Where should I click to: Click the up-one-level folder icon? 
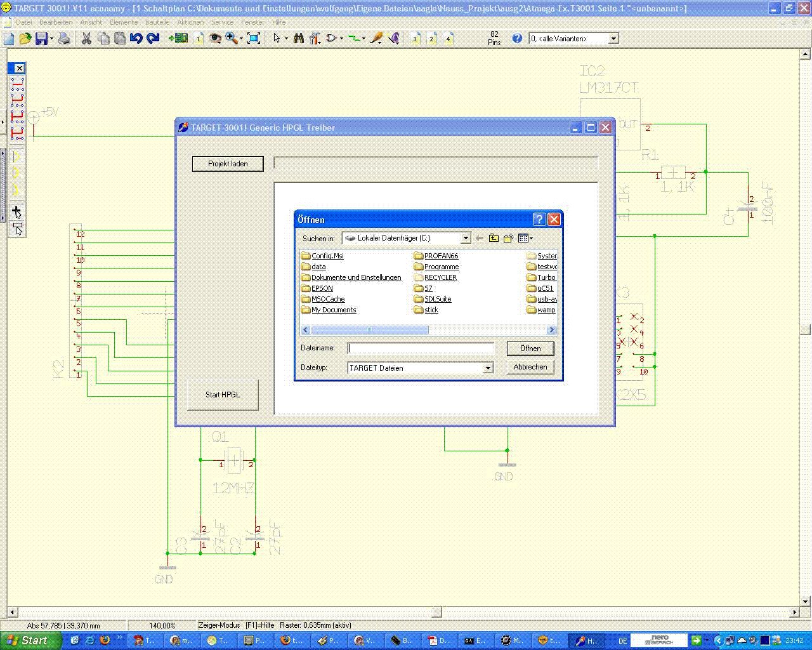coord(494,238)
